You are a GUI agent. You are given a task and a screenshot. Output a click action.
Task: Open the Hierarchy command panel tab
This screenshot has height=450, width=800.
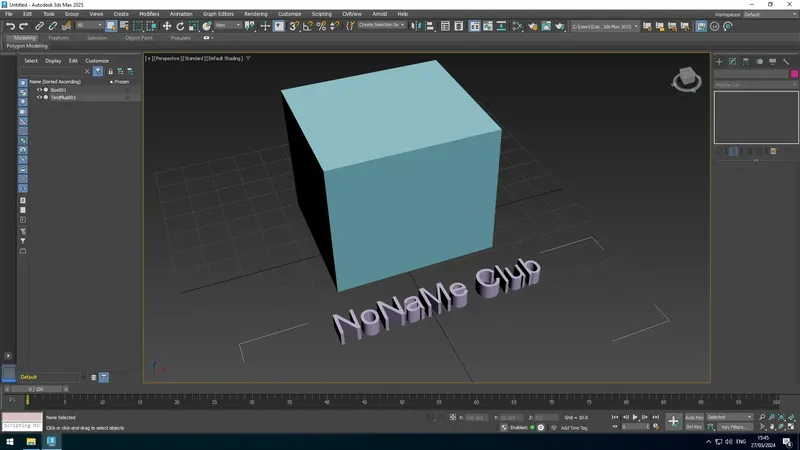[x=746, y=61]
